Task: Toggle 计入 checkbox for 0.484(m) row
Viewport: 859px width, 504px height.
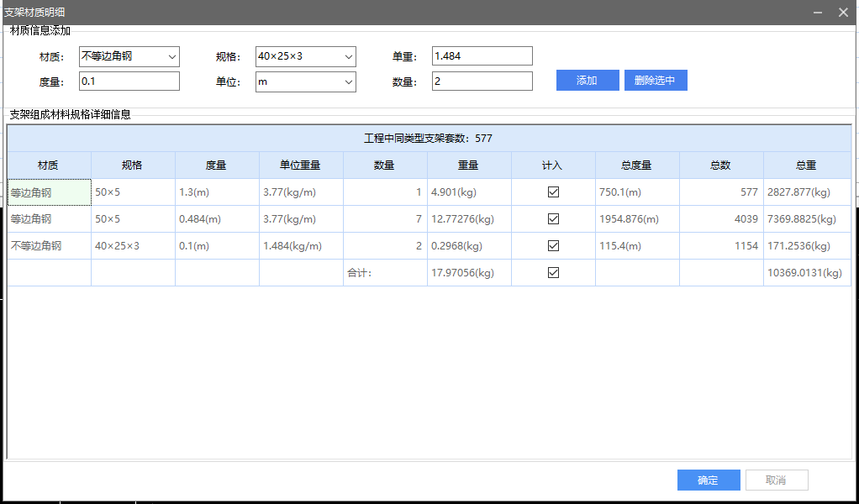Action: pyautogui.click(x=553, y=219)
